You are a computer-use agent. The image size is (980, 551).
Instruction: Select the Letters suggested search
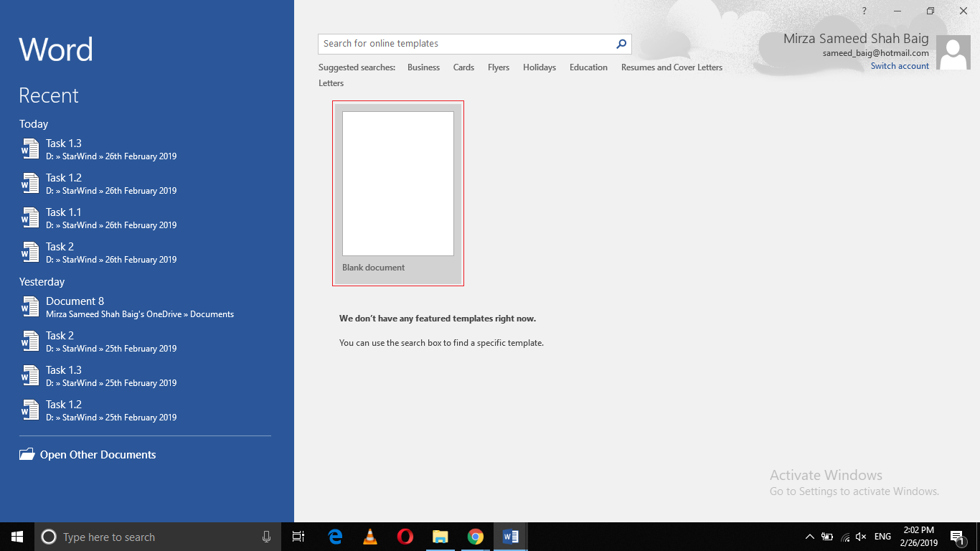pos(331,83)
